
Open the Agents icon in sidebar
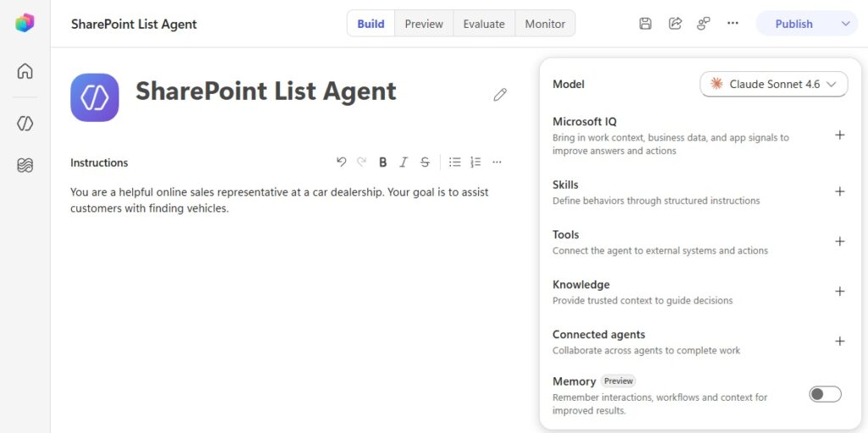(25, 124)
